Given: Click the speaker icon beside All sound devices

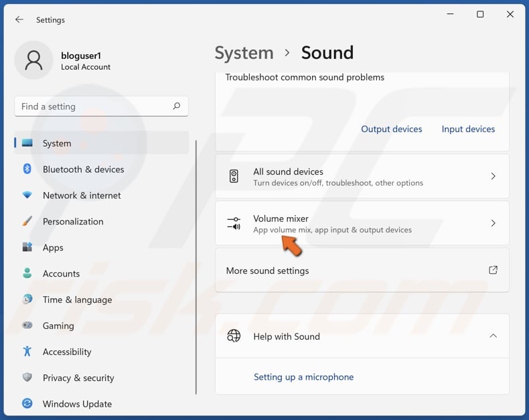Looking at the screenshot, I should tap(234, 176).
